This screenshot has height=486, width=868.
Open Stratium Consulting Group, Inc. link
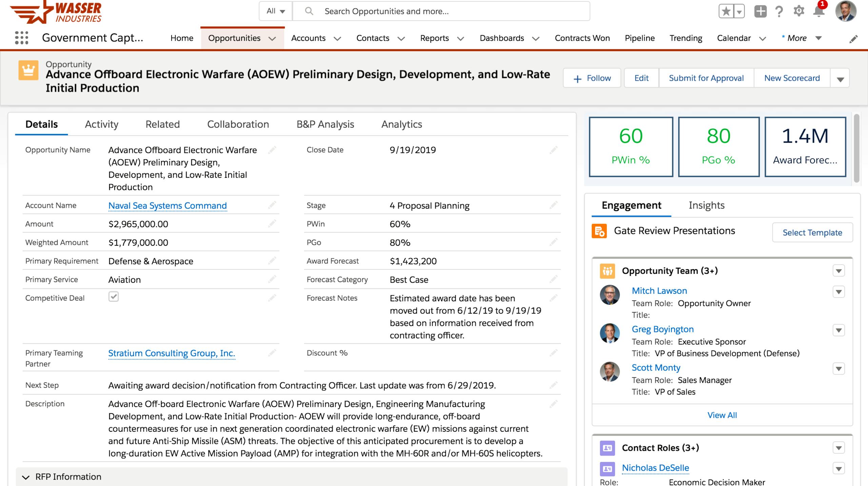click(x=172, y=353)
